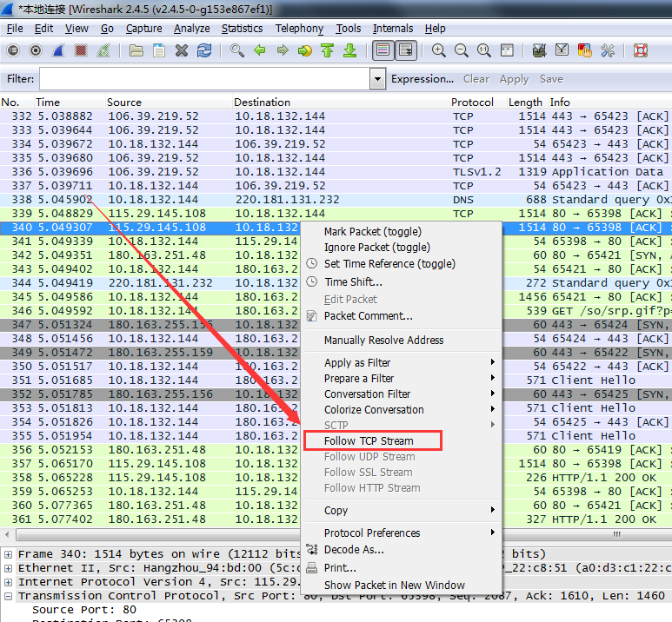Open the Protocol Preferences submenu
This screenshot has width=672, height=622.
tap(403, 533)
